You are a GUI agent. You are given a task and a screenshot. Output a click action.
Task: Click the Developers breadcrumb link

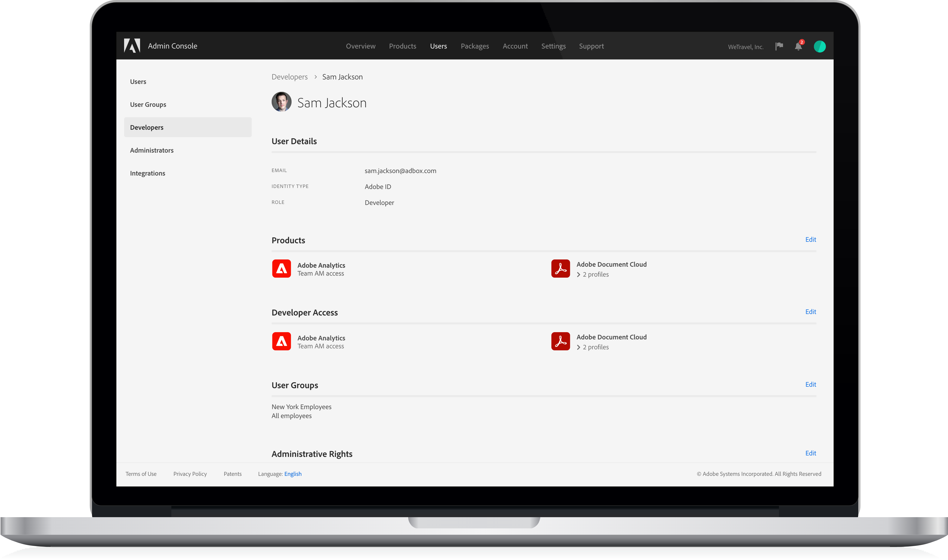[290, 77]
